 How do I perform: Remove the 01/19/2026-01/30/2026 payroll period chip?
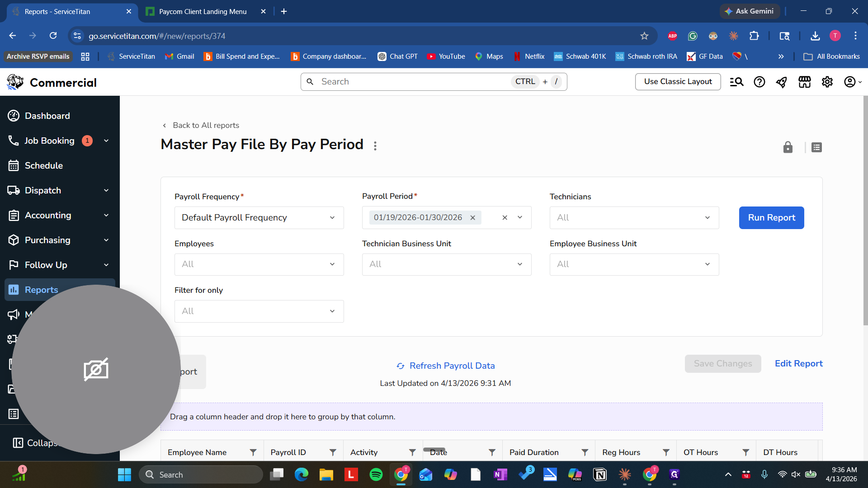[473, 218]
